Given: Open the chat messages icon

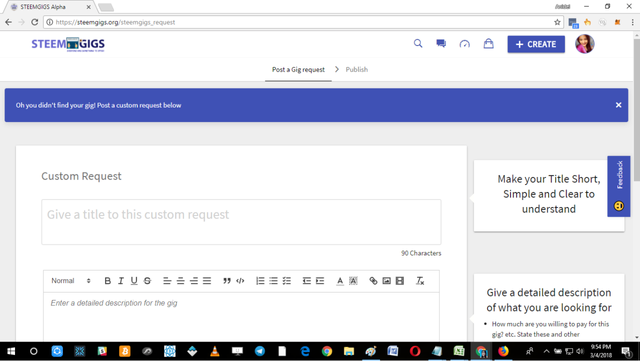Looking at the screenshot, I should click(441, 44).
